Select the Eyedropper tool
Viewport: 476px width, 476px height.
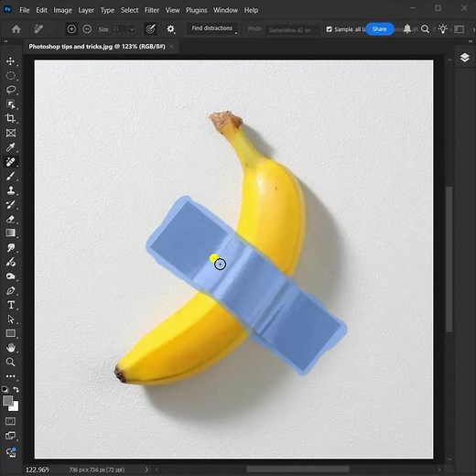tap(11, 147)
